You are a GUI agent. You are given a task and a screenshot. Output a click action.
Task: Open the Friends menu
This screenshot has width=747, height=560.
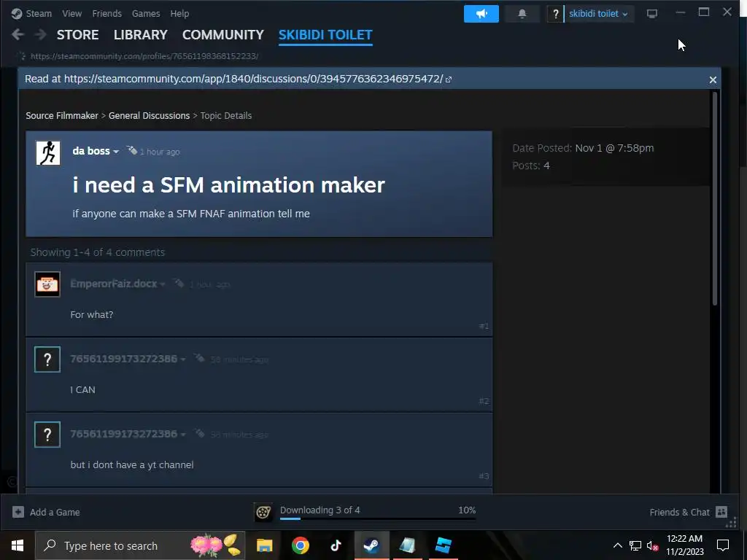tap(107, 13)
